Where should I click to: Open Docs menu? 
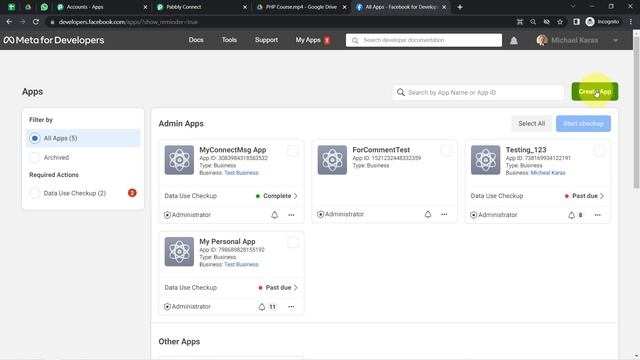click(196, 40)
